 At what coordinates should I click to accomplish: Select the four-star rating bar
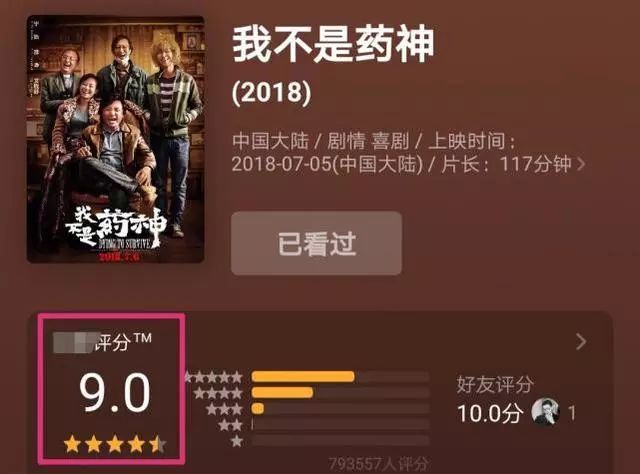pos(340,393)
